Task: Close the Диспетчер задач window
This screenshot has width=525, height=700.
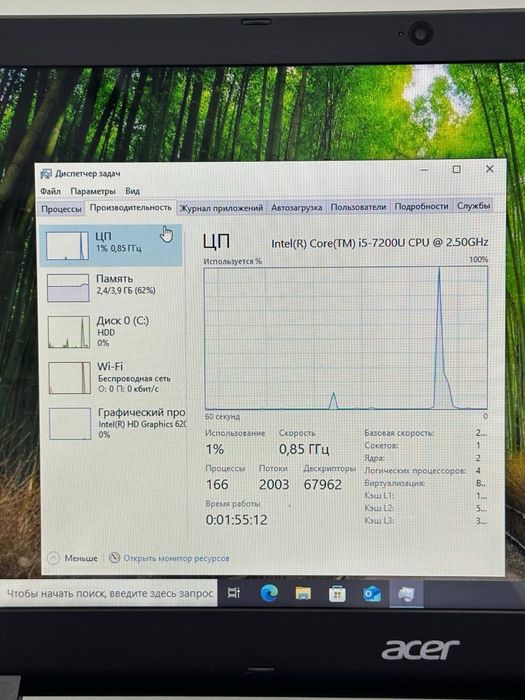Action: [489, 169]
